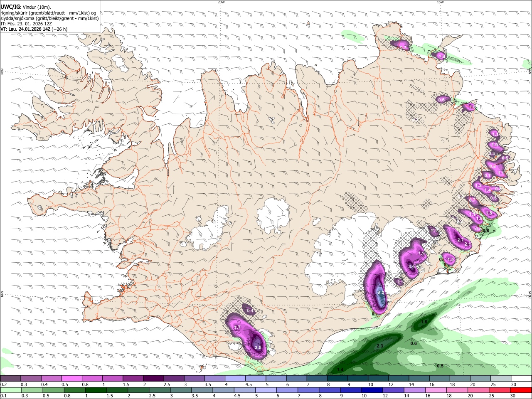Pick the dark teal snow swatch between 9 and 10
The height and width of the screenshot is (399, 532).
[x=358, y=378]
